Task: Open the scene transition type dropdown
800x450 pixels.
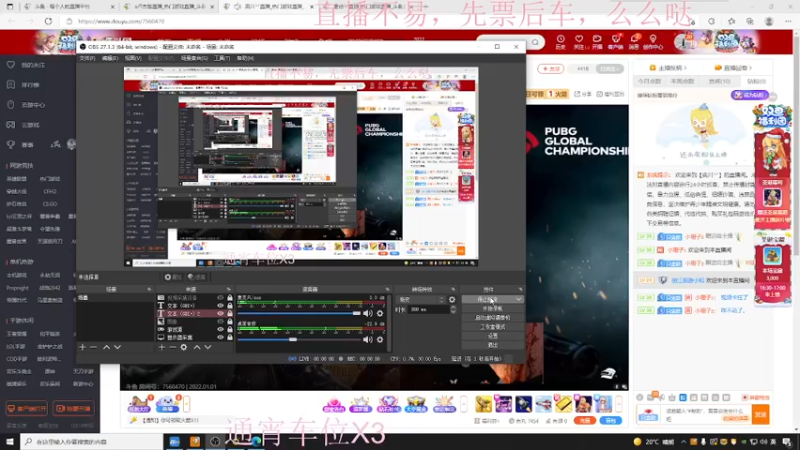Action: click(x=420, y=299)
